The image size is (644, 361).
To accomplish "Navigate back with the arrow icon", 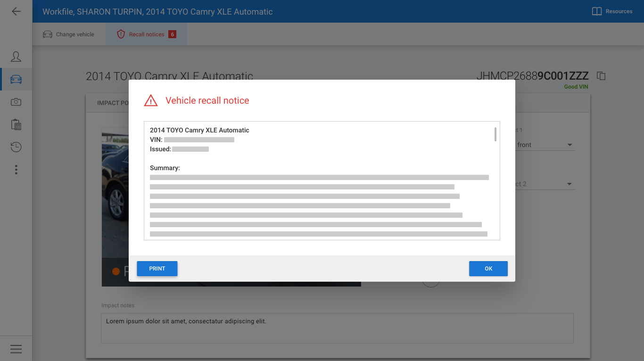I will pyautogui.click(x=16, y=11).
